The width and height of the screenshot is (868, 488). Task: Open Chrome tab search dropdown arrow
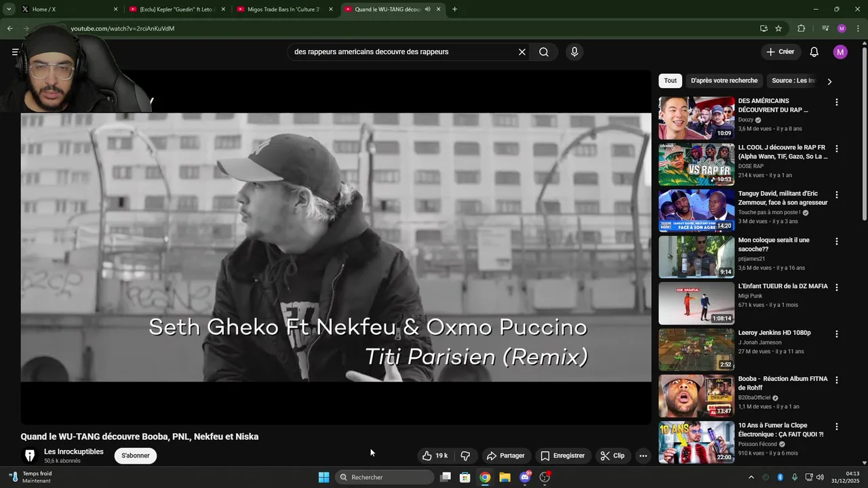(9, 9)
